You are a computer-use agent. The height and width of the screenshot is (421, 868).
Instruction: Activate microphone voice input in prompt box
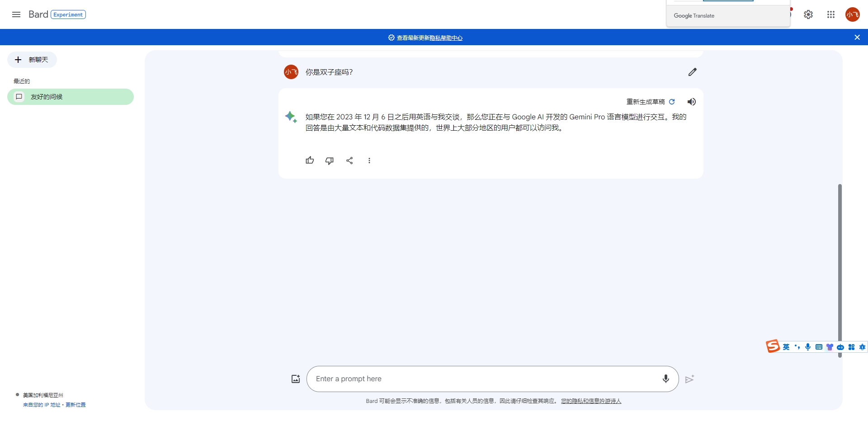point(666,379)
